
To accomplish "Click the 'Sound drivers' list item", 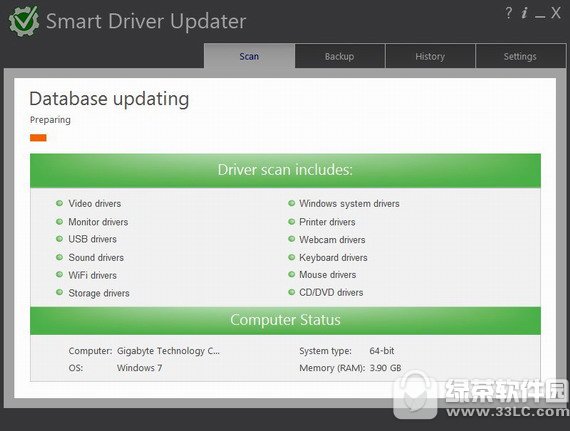I will coord(96,257).
